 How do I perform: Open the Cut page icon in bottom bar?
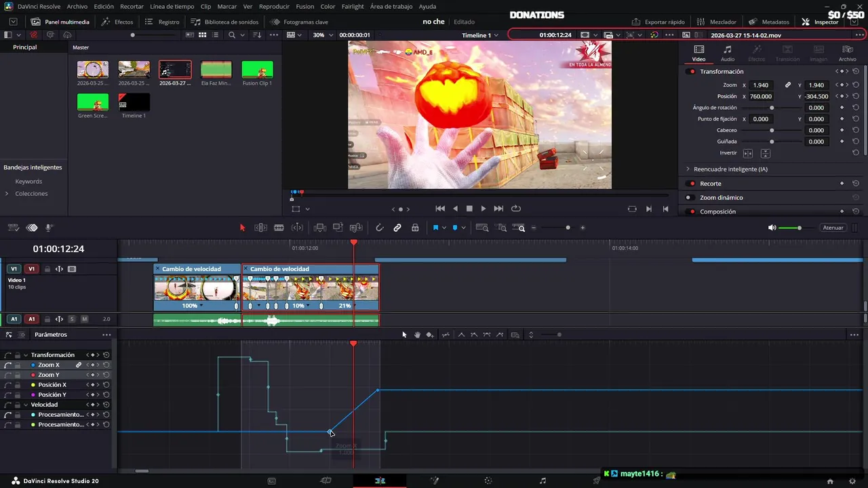[x=325, y=481]
